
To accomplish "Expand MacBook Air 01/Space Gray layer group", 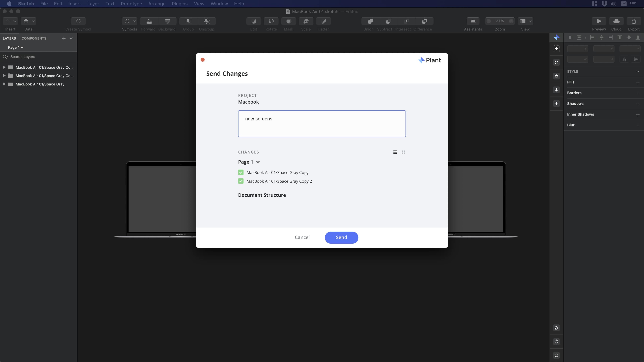I will pyautogui.click(x=4, y=84).
